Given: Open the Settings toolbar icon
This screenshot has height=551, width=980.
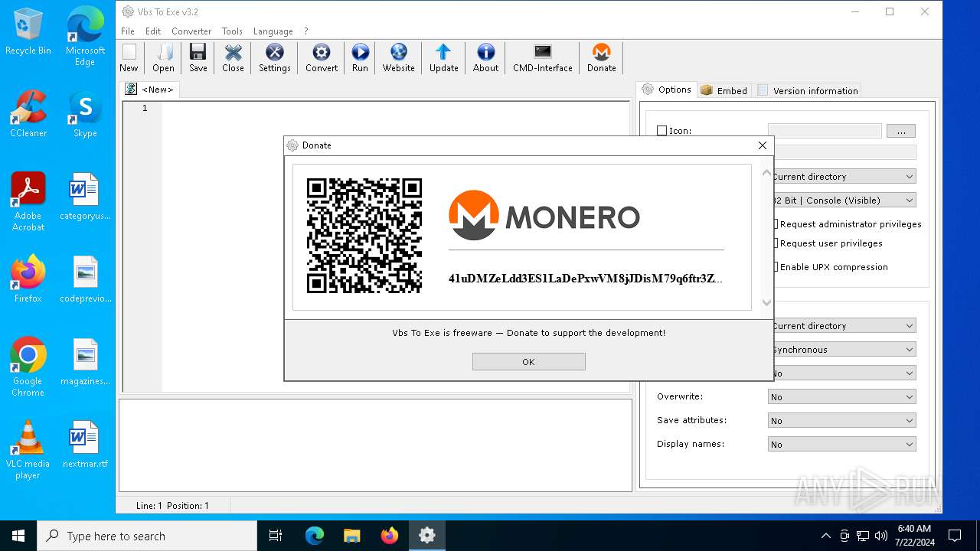Looking at the screenshot, I should click(x=274, y=58).
